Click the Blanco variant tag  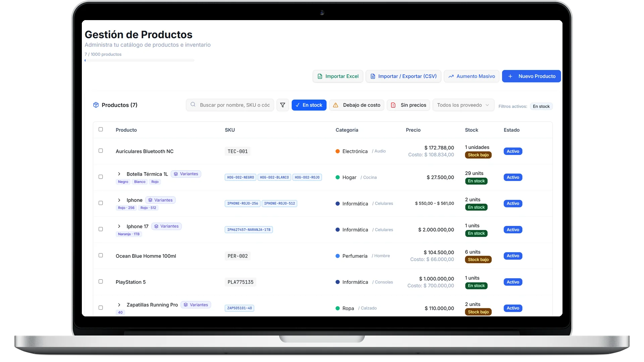click(x=140, y=182)
